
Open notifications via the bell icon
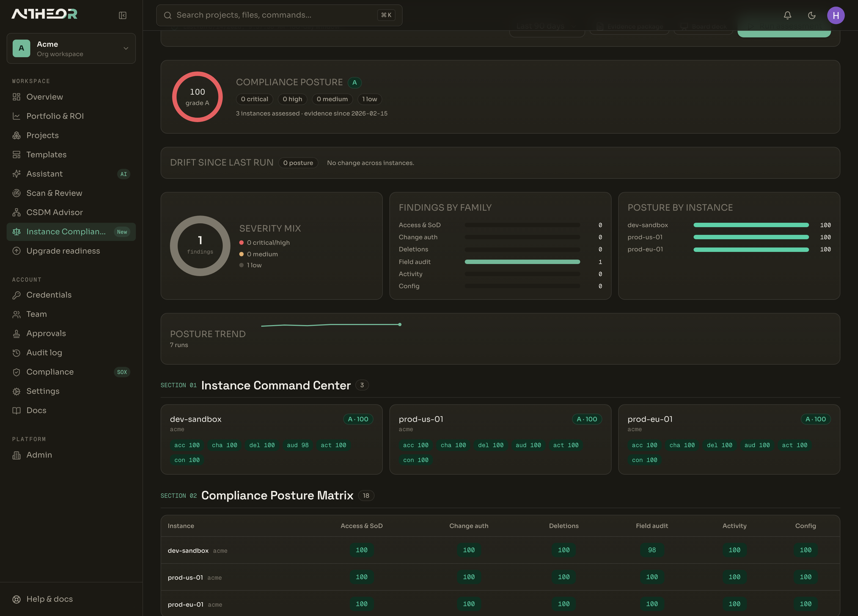(x=787, y=15)
